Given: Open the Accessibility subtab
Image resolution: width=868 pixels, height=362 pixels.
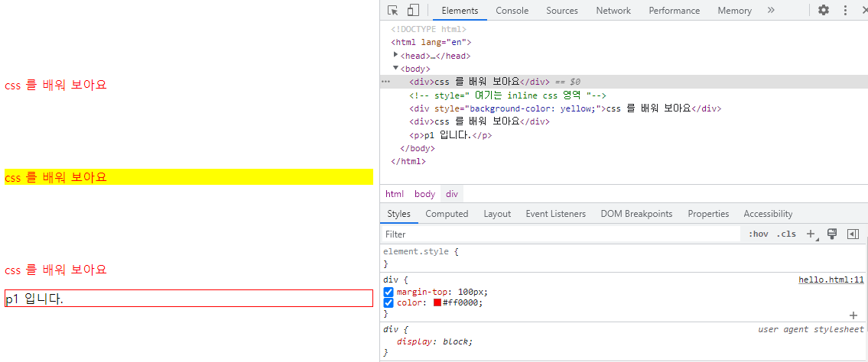Looking at the screenshot, I should 768,213.
